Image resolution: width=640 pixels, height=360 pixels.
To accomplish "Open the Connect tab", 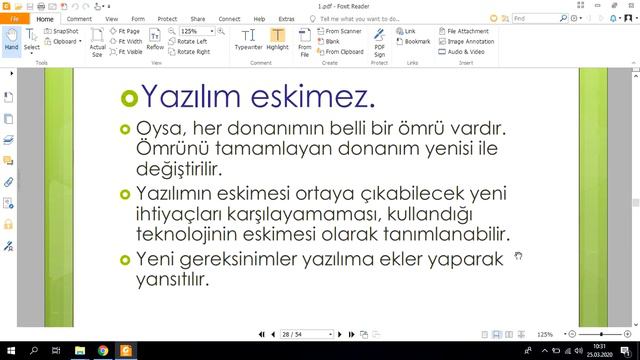I will 229,19.
